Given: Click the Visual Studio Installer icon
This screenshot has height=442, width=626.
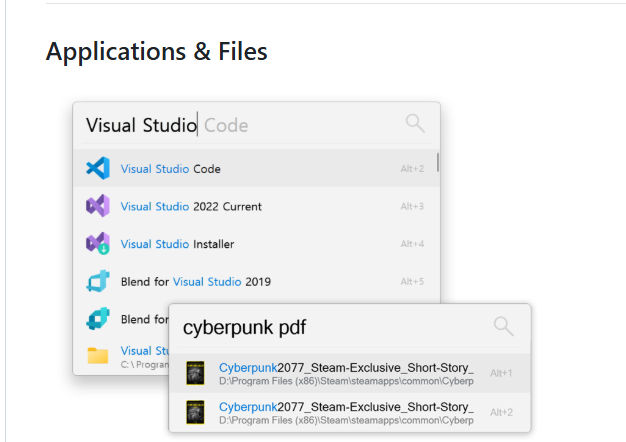Looking at the screenshot, I should coord(98,244).
